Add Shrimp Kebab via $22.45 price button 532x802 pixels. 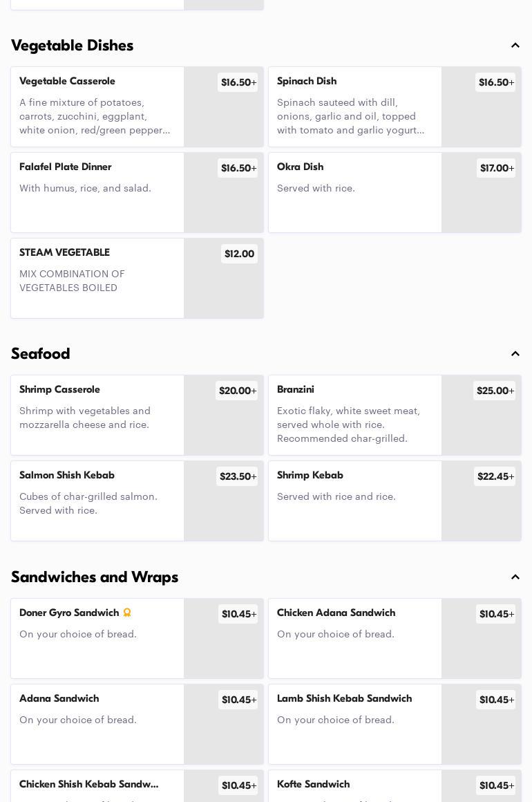click(495, 476)
